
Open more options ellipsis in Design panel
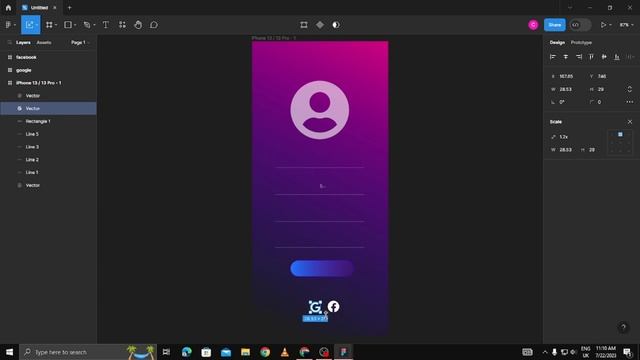(630, 102)
